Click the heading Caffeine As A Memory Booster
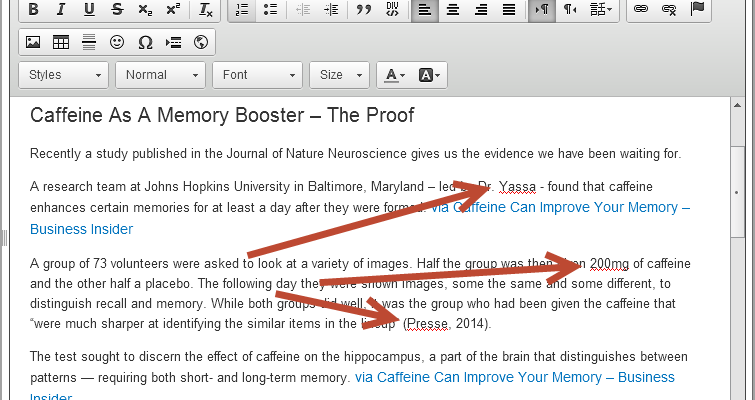This screenshot has height=400, width=755. [222, 116]
